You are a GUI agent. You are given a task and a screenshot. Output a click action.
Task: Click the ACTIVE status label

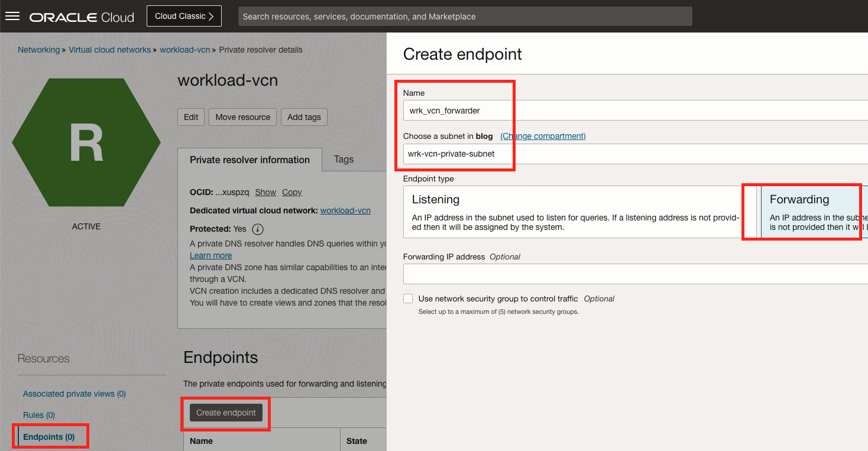click(x=86, y=226)
